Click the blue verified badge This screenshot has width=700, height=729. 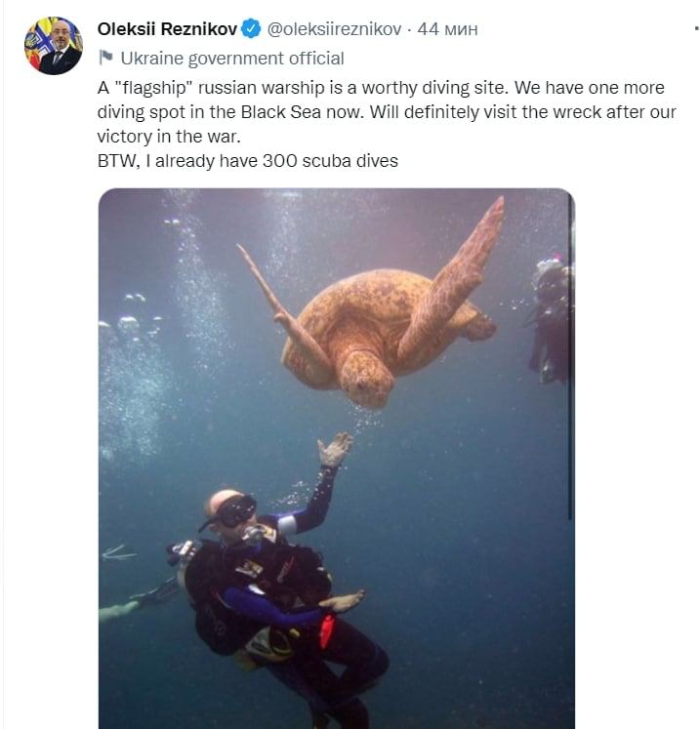pos(252,29)
